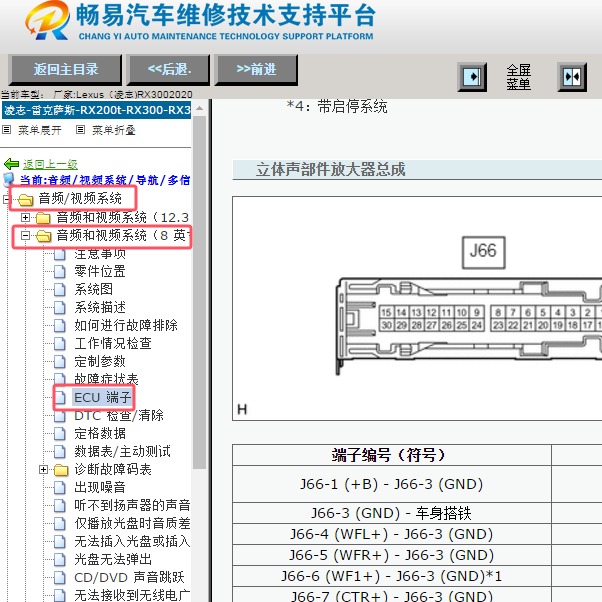Click folder icon of 音频和视频系统（8 英寸

(43, 236)
